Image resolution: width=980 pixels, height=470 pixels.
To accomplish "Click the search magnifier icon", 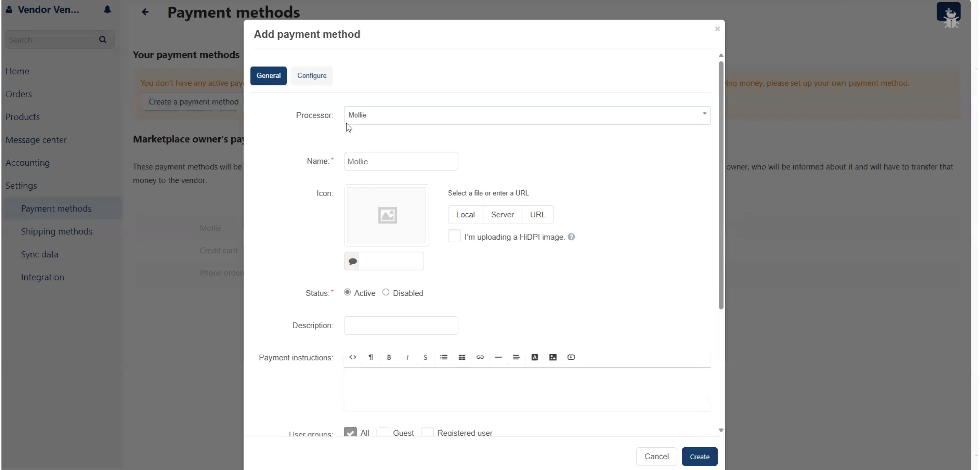I will 103,39.
